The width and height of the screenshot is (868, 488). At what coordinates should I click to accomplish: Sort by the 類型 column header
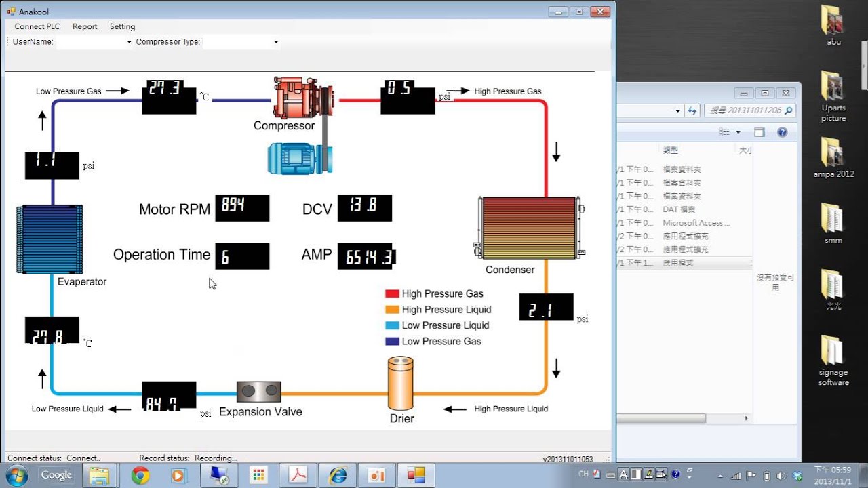671,150
